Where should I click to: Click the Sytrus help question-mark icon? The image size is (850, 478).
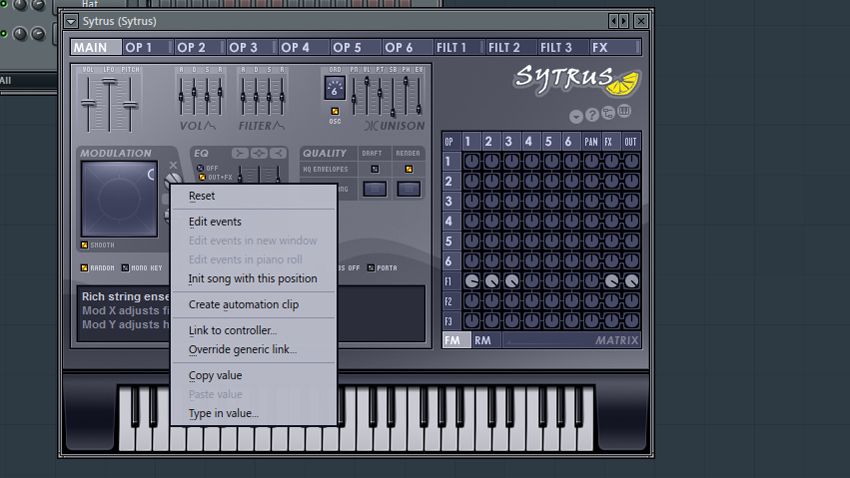[592, 114]
